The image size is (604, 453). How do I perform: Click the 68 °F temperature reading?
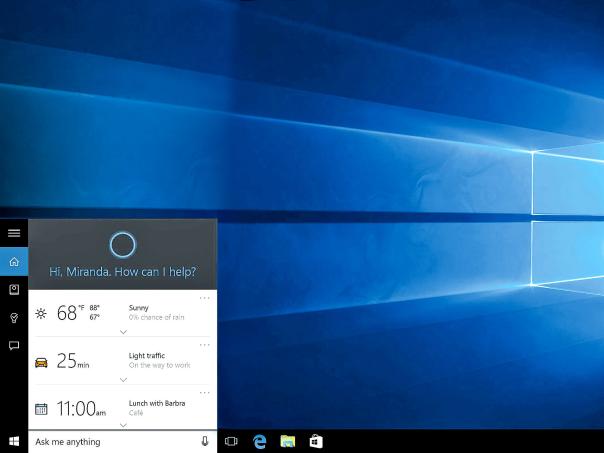70,312
